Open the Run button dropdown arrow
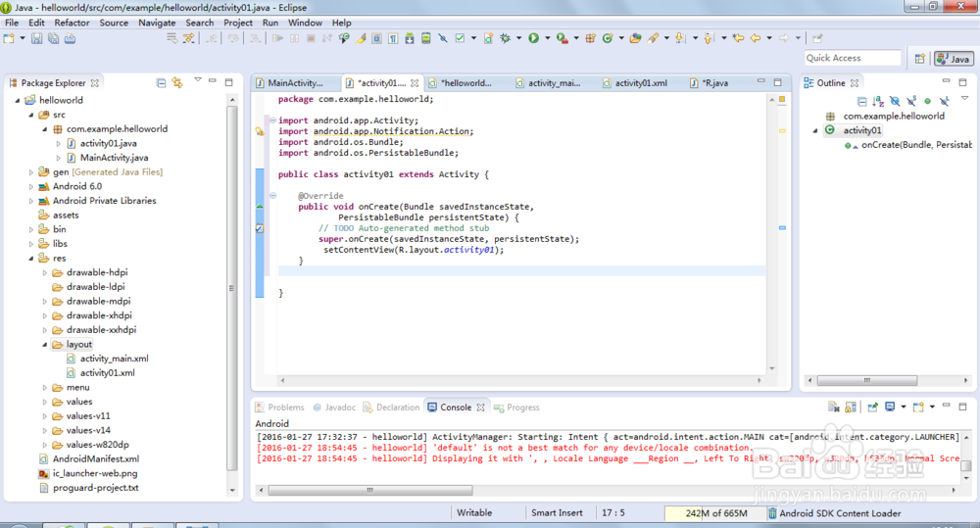This screenshot has width=980, height=528. coord(548,38)
